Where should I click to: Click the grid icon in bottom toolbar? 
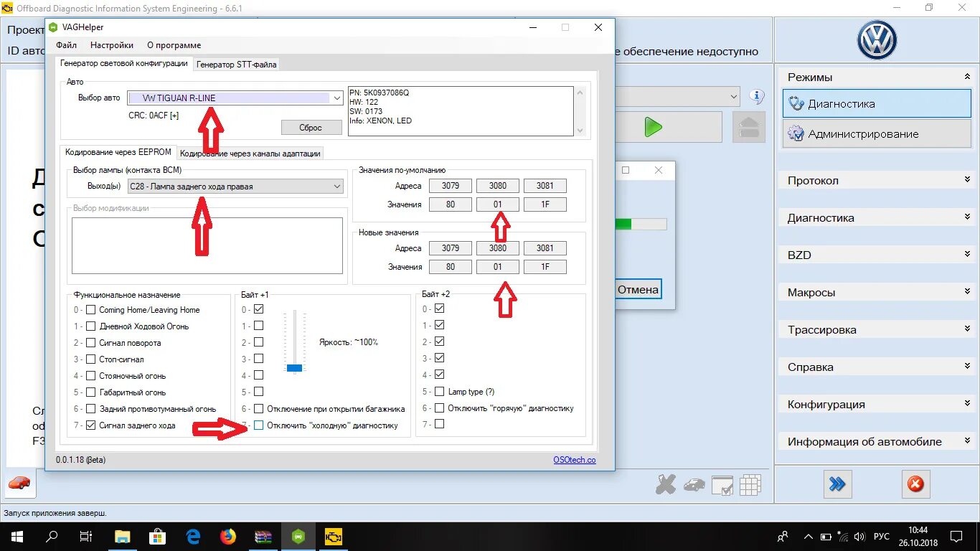[750, 485]
